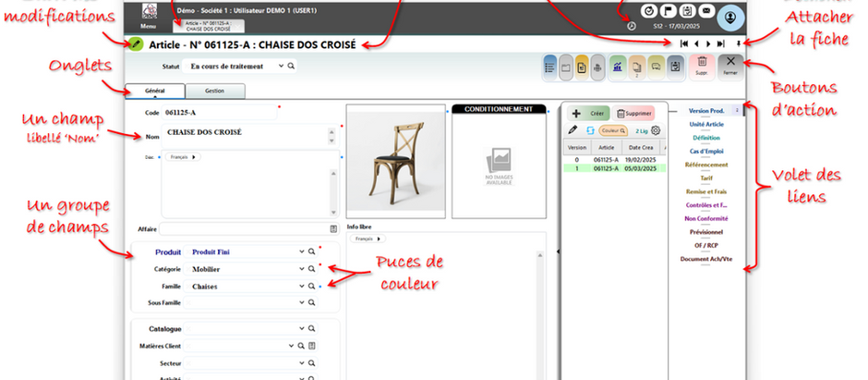Go to the first record

[x=684, y=43]
